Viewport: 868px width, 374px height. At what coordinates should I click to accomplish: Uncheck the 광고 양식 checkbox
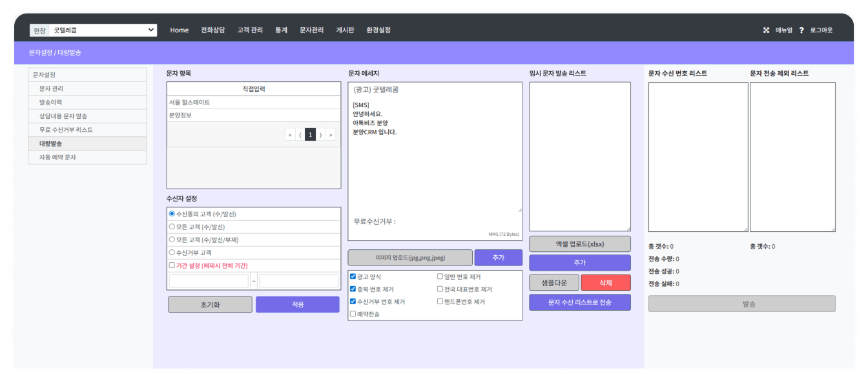[352, 275]
